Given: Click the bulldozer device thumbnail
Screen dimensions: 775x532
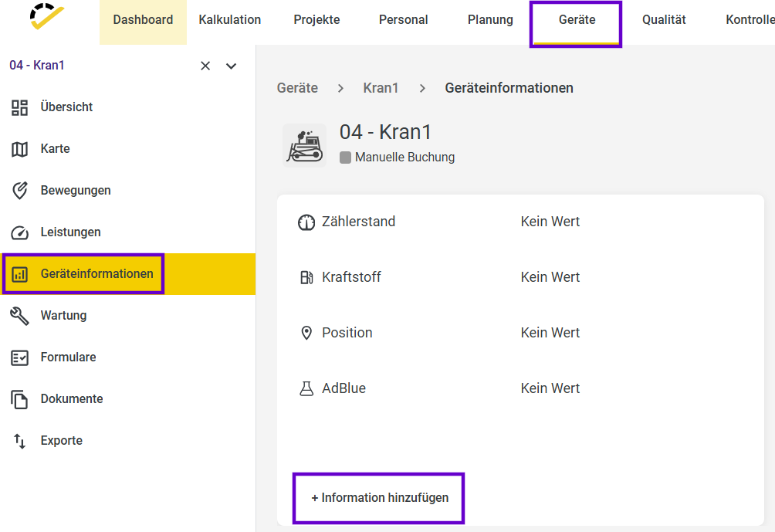Looking at the screenshot, I should (x=304, y=145).
